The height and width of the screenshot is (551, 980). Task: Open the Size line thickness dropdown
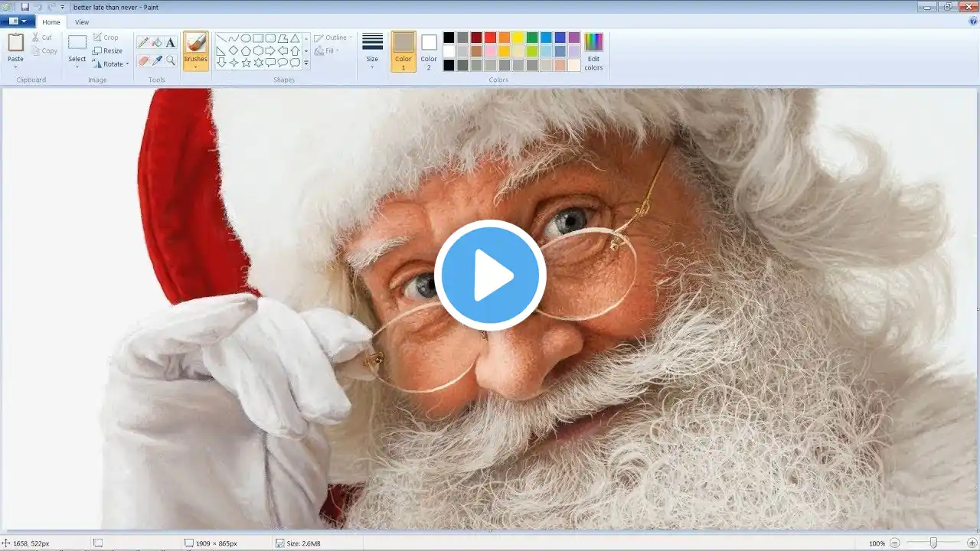(x=372, y=51)
